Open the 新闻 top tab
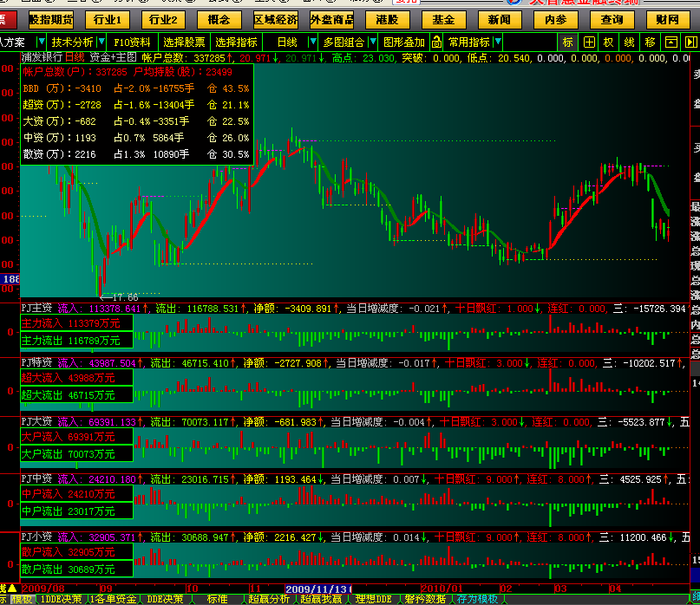 pyautogui.click(x=500, y=20)
